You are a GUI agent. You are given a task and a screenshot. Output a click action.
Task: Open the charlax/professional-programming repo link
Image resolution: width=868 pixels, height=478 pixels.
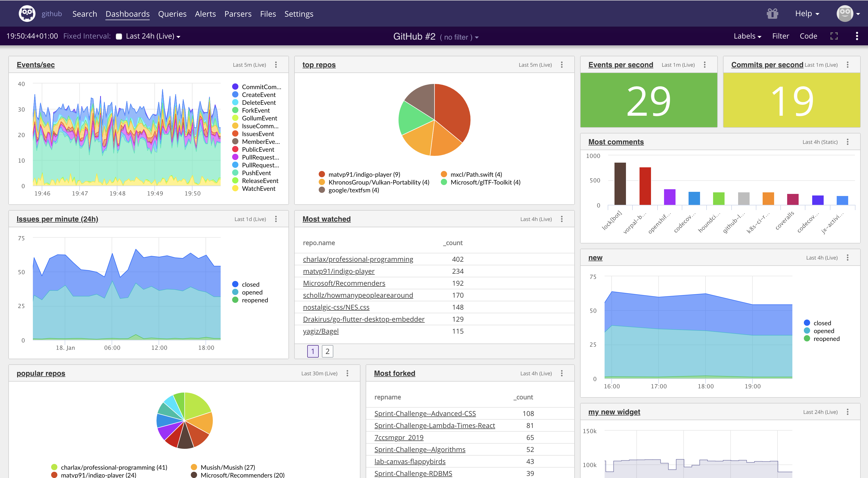coord(358,259)
